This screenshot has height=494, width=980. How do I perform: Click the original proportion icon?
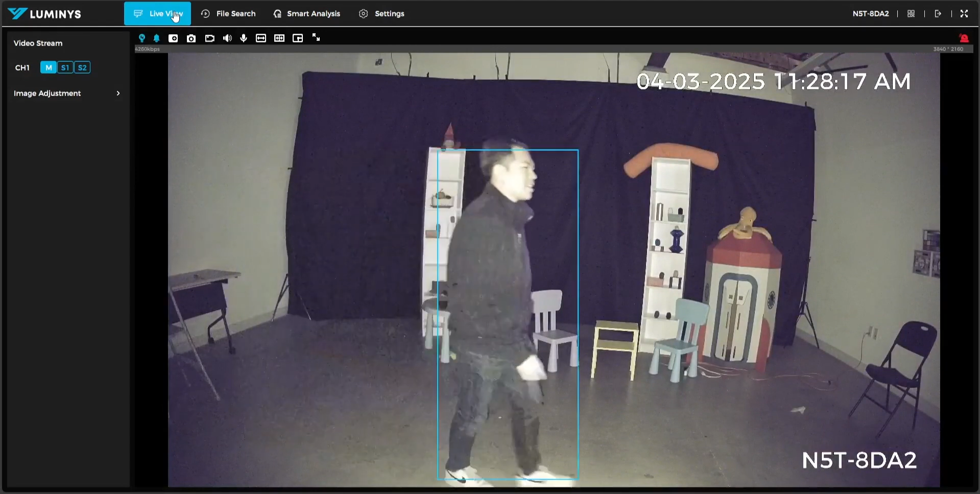[x=279, y=38]
